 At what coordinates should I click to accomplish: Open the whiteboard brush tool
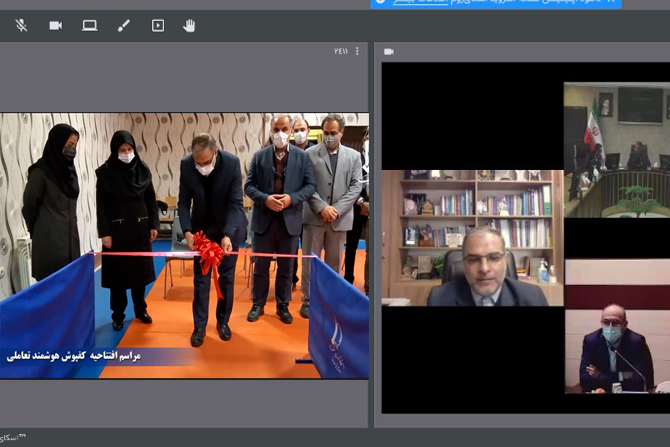point(124,26)
